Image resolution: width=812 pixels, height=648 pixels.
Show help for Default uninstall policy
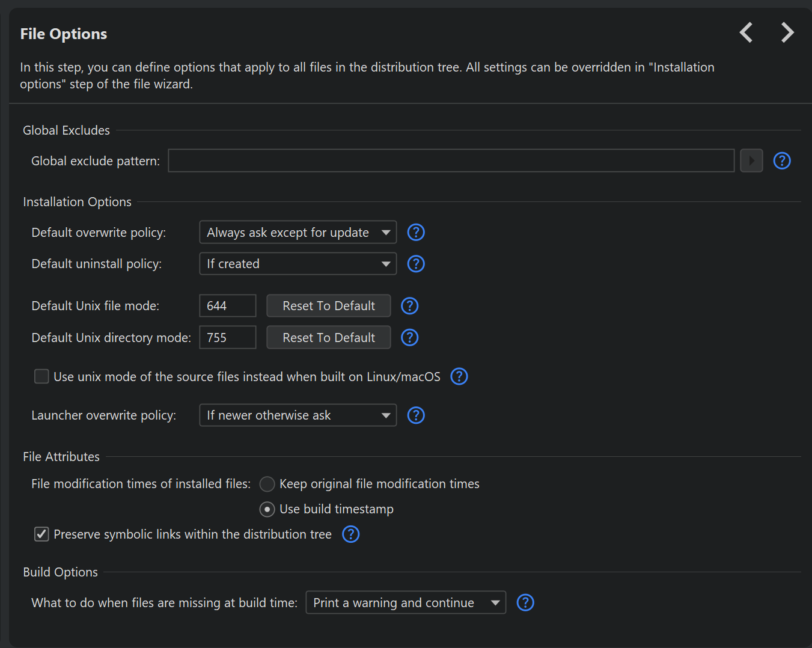[416, 264]
